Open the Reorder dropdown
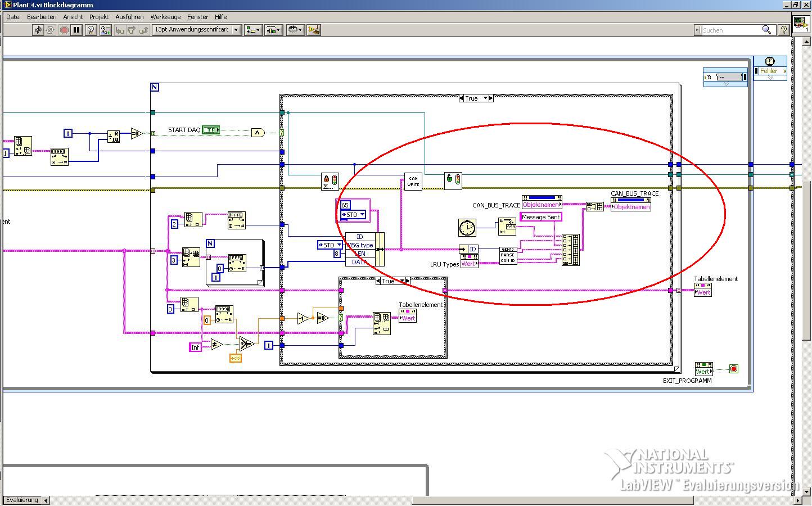Viewport: 812px width, 506px height. point(295,30)
